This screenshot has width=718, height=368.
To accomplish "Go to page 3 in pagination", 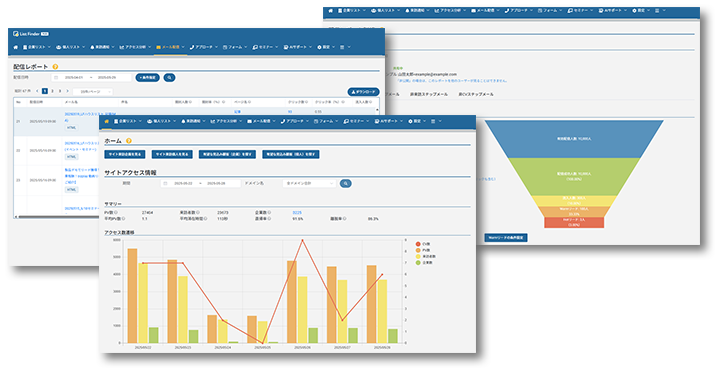I will pyautogui.click(x=60, y=91).
